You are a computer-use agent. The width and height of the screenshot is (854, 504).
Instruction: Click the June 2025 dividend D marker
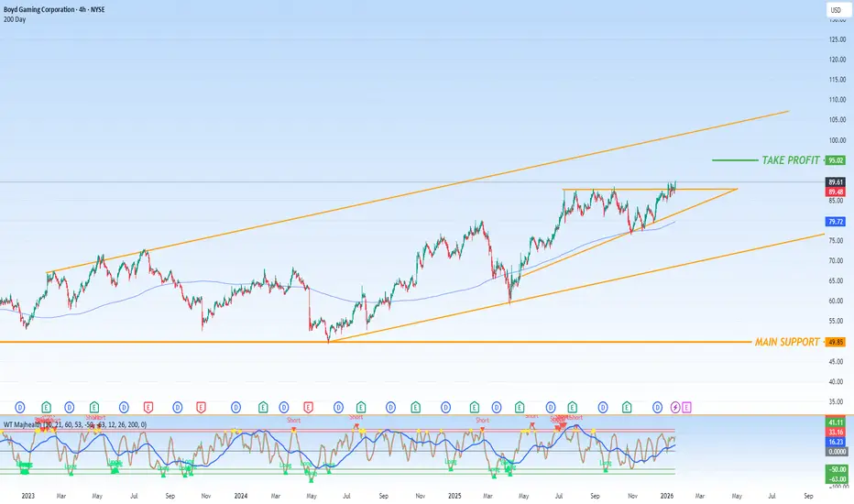pyautogui.click(x=551, y=407)
